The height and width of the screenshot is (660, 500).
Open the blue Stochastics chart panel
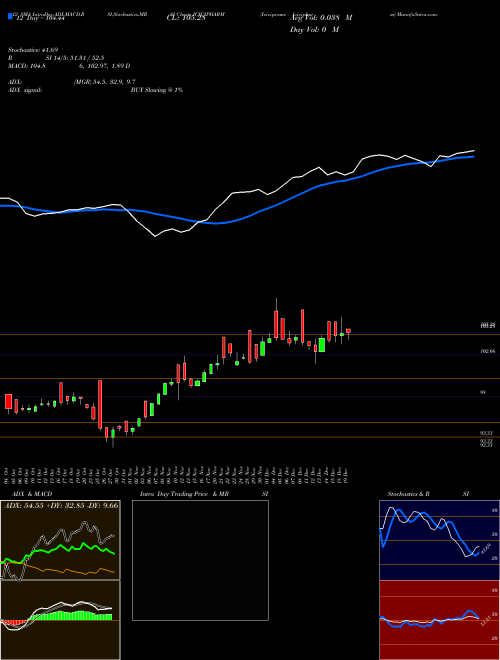click(439, 540)
